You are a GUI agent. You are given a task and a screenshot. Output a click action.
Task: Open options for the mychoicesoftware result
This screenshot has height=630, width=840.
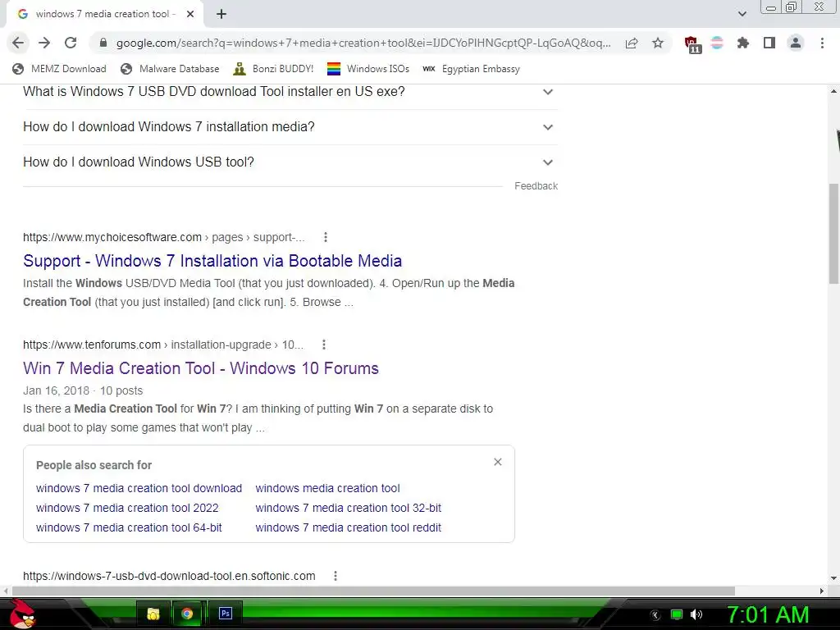pos(325,237)
